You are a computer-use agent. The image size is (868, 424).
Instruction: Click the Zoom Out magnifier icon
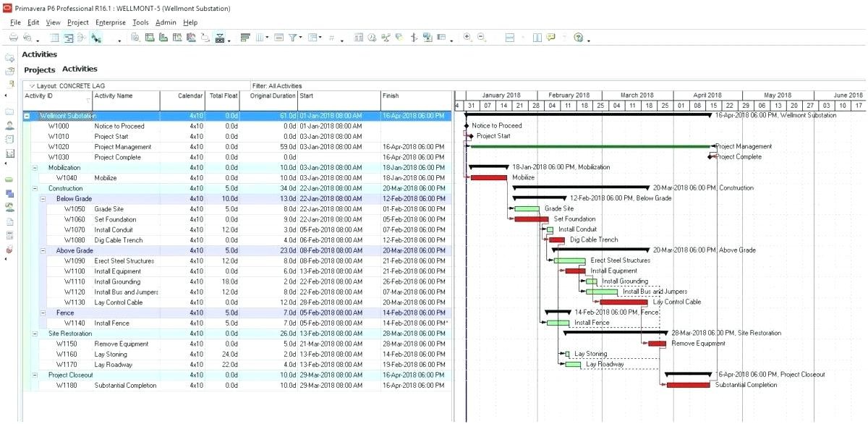[481, 38]
